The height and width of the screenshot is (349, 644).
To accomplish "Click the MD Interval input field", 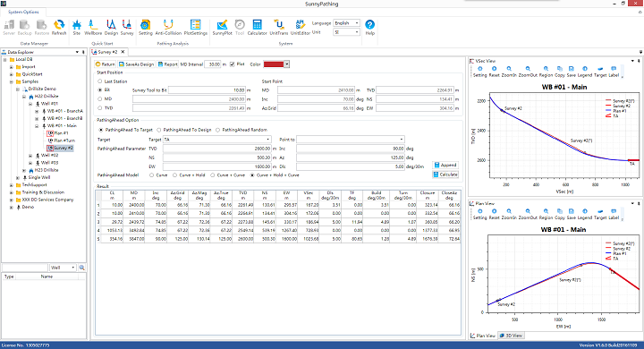I will click(x=213, y=64).
